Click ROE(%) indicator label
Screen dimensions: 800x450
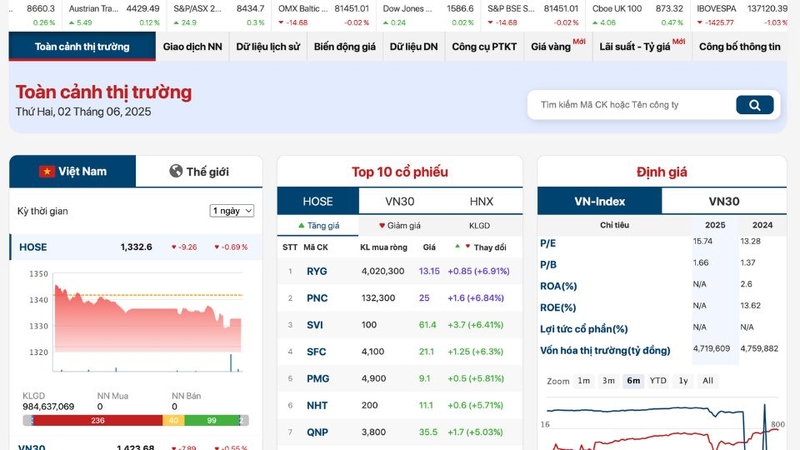click(x=558, y=308)
